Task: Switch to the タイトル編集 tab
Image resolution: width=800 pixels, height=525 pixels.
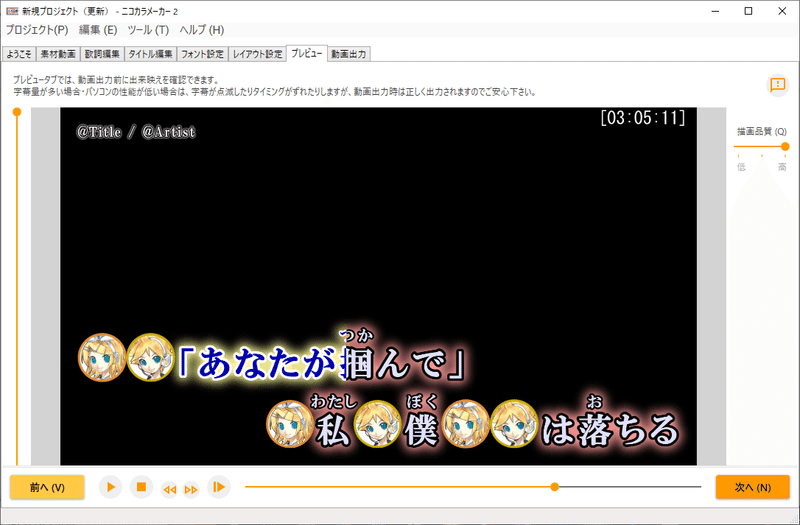Action: [x=150, y=54]
